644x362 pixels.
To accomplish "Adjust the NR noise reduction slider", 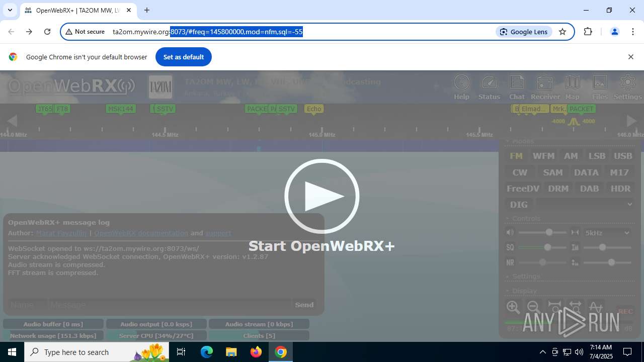I will point(543,262).
